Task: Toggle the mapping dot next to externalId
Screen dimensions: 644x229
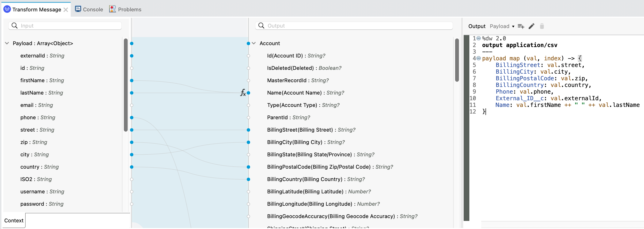Action: click(132, 56)
